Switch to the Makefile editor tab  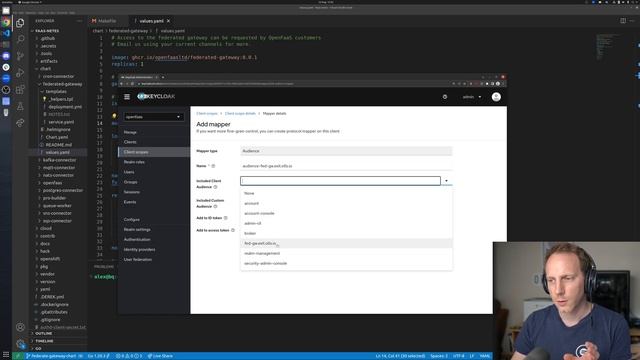tap(107, 21)
